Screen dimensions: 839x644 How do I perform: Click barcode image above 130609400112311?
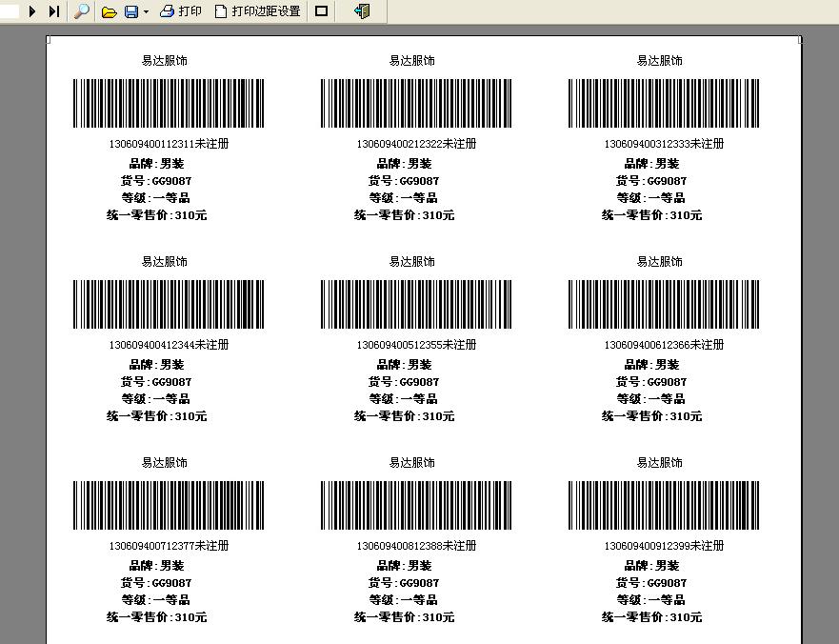[169, 103]
